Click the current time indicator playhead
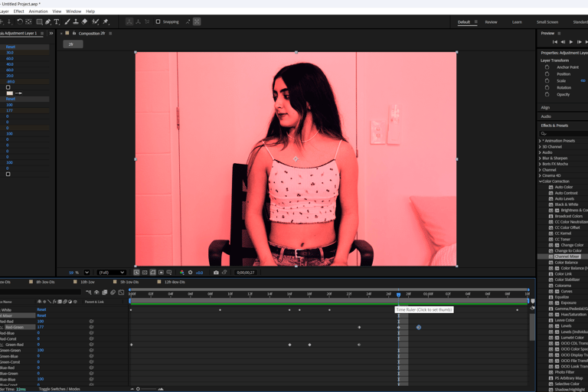The width and height of the screenshot is (588, 392). tap(398, 295)
